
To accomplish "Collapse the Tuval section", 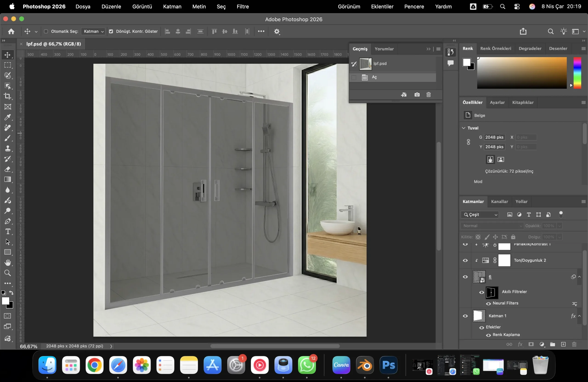I will (x=464, y=128).
